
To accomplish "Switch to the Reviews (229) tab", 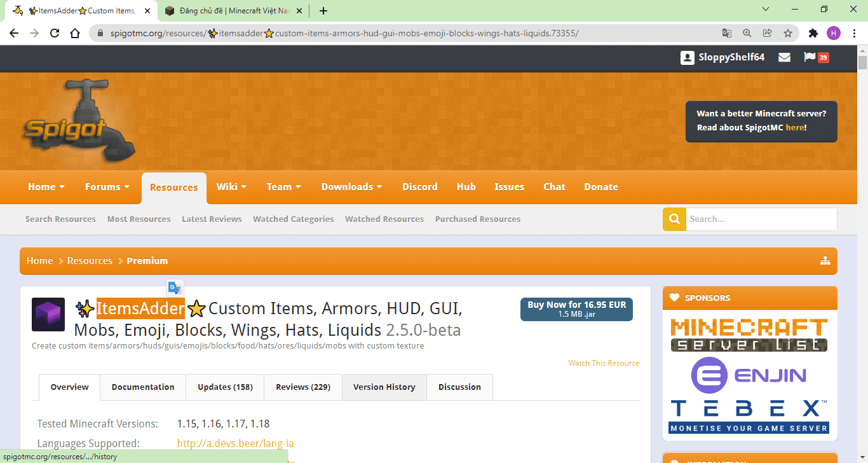I will [x=303, y=387].
